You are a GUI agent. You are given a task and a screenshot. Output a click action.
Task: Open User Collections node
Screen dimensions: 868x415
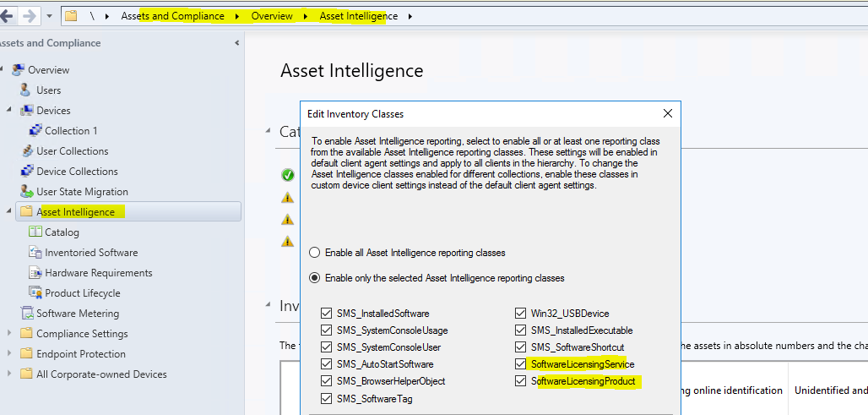(x=73, y=151)
